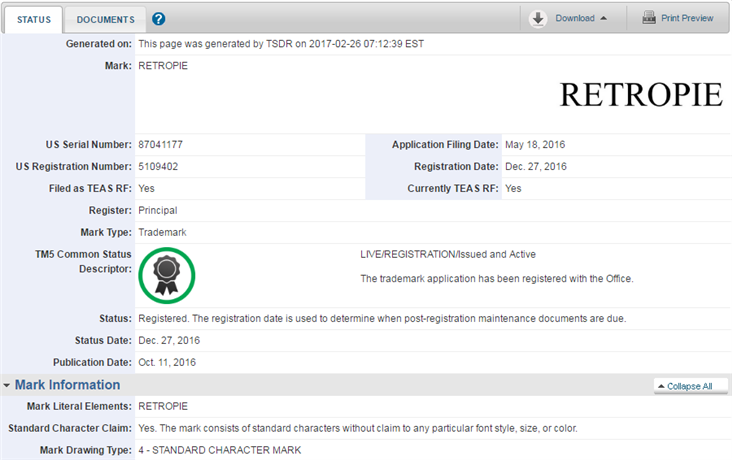Viewport: 732px width, 460px height.
Task: Switch to the DOCUMENTS tab
Action: [x=106, y=20]
